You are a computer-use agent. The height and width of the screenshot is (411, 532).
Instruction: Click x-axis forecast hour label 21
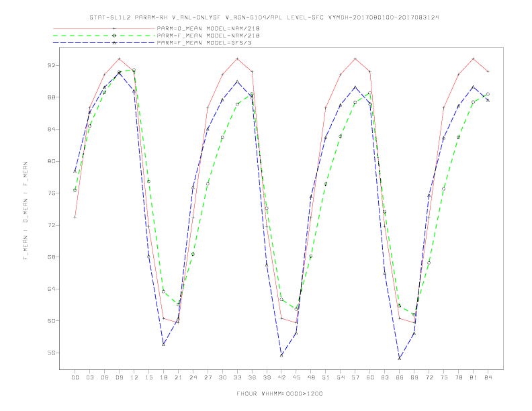pos(178,377)
